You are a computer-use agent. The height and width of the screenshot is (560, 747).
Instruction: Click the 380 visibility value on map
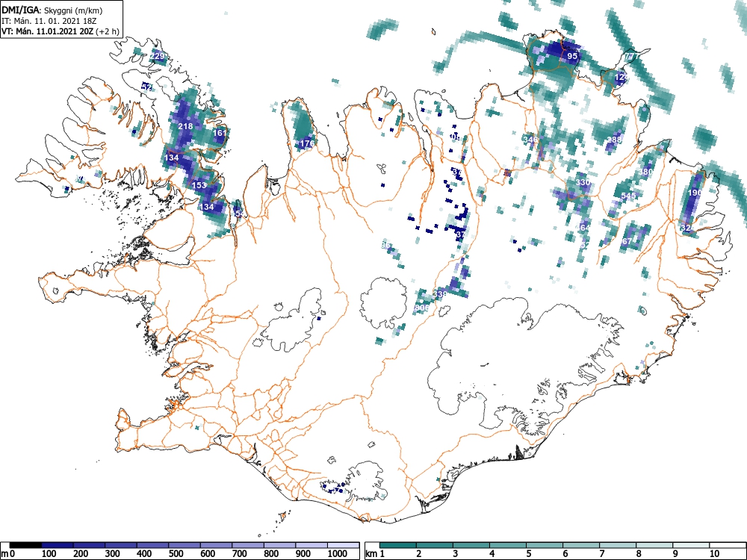(x=646, y=172)
